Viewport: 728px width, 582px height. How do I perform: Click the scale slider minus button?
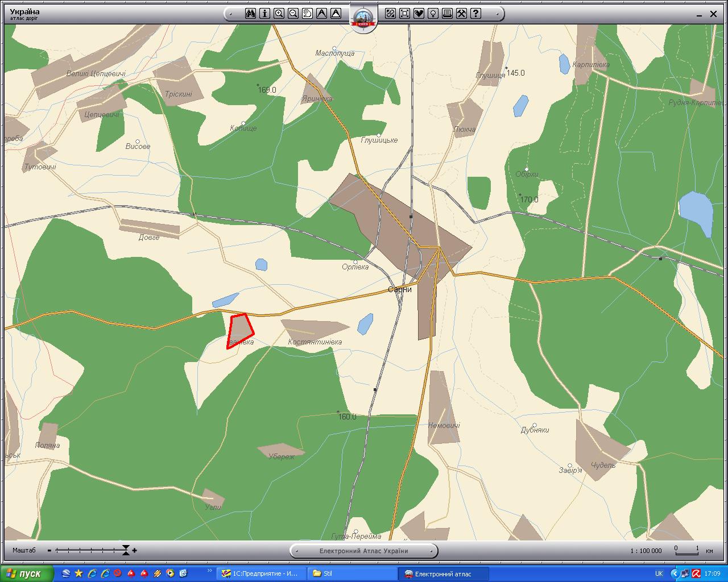[49, 550]
